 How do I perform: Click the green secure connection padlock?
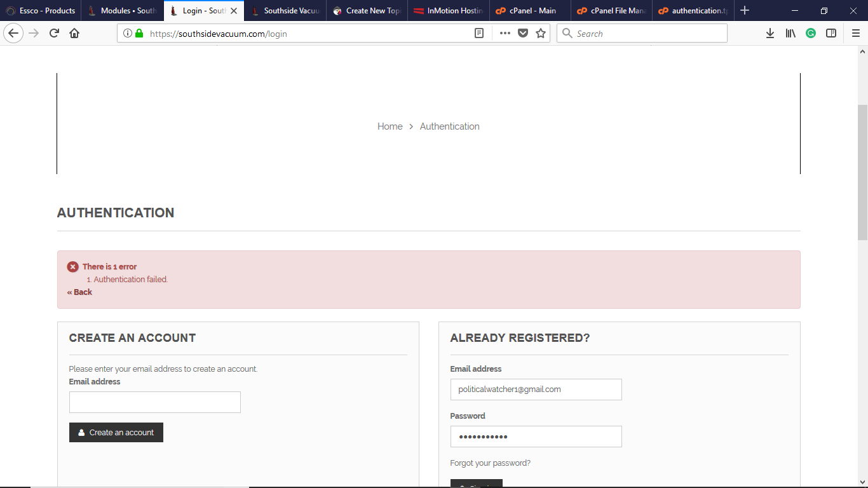(x=139, y=34)
